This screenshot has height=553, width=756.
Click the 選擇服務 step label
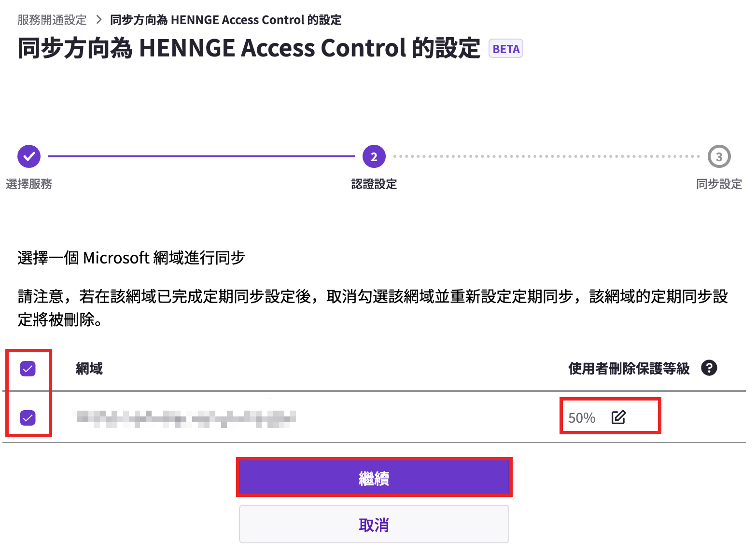point(29,184)
